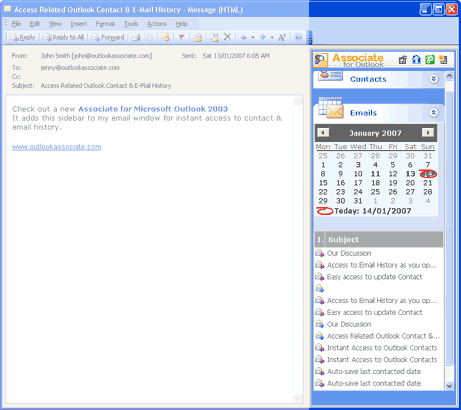Click the blue home icon in Associate sidebar
The height and width of the screenshot is (410, 461).
pos(416,60)
